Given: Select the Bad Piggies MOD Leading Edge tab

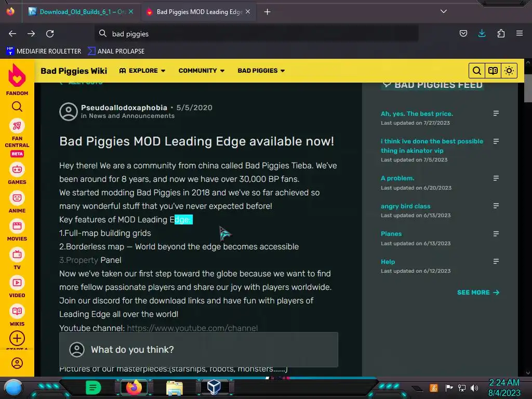Looking at the screenshot, I should point(199,12).
